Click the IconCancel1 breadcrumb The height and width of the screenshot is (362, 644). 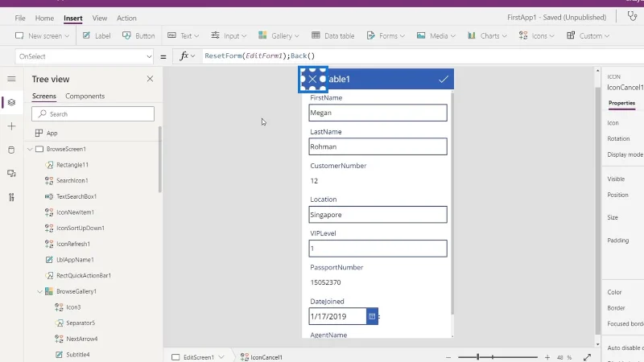point(262,357)
